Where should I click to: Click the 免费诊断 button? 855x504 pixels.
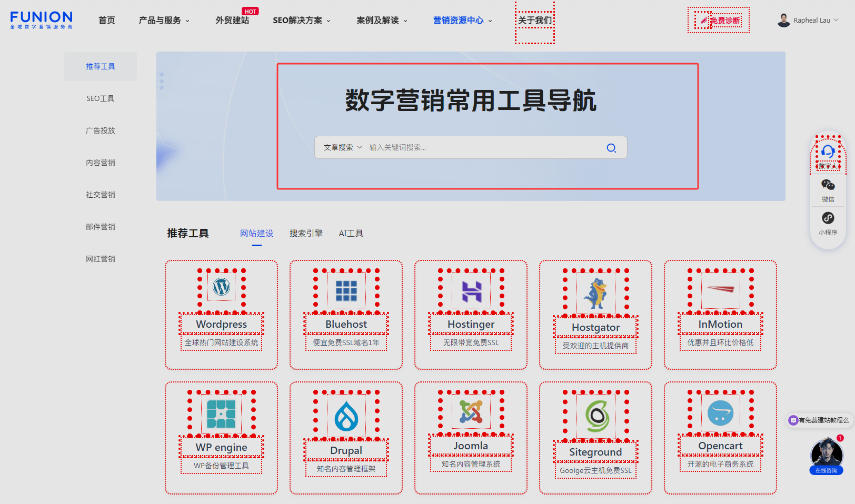pyautogui.click(x=719, y=21)
